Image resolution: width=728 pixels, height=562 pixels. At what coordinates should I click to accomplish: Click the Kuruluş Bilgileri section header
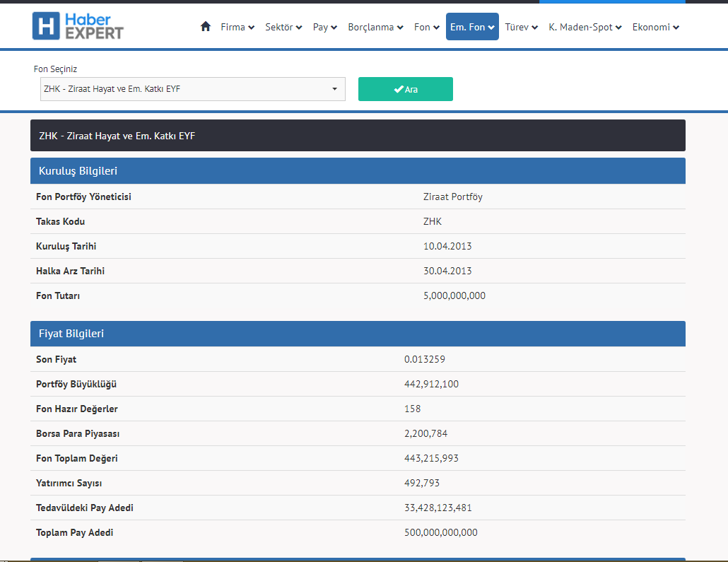point(358,170)
